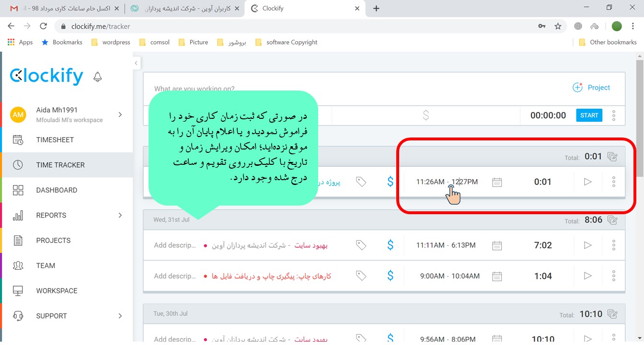Click Add description in the 1:04 entry

[x=175, y=276]
